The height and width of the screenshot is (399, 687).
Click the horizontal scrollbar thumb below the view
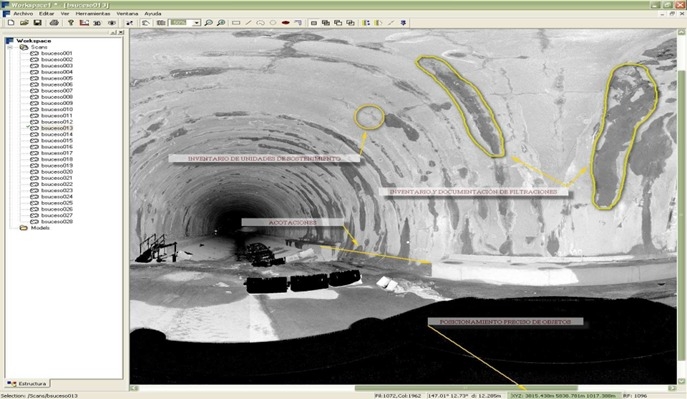coord(466,388)
